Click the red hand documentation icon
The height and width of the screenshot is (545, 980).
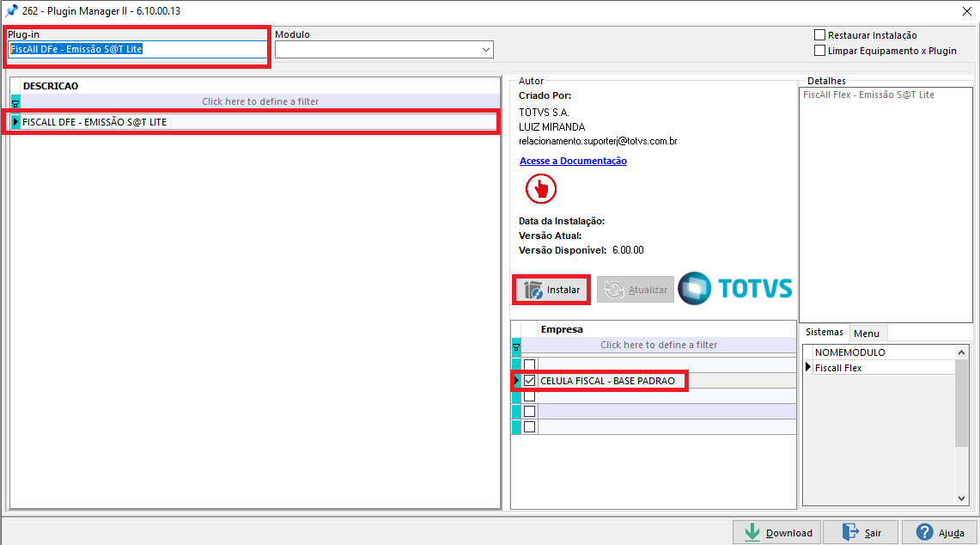point(540,188)
